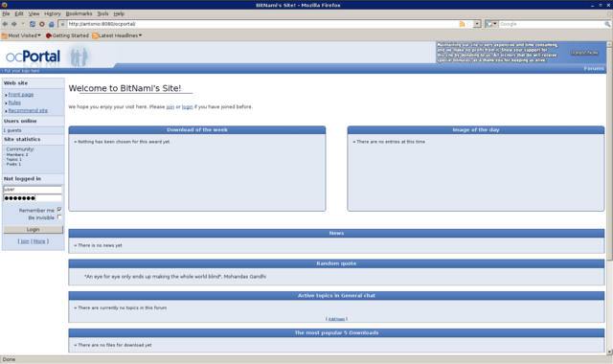
Task: Open the Tools menu
Action: point(102,13)
